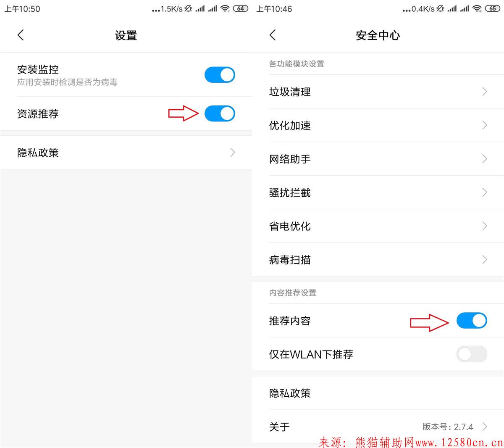Screen dimensions: 504x448
Task: Tap the back arrow on 设置 screen
Action: [x=21, y=35]
